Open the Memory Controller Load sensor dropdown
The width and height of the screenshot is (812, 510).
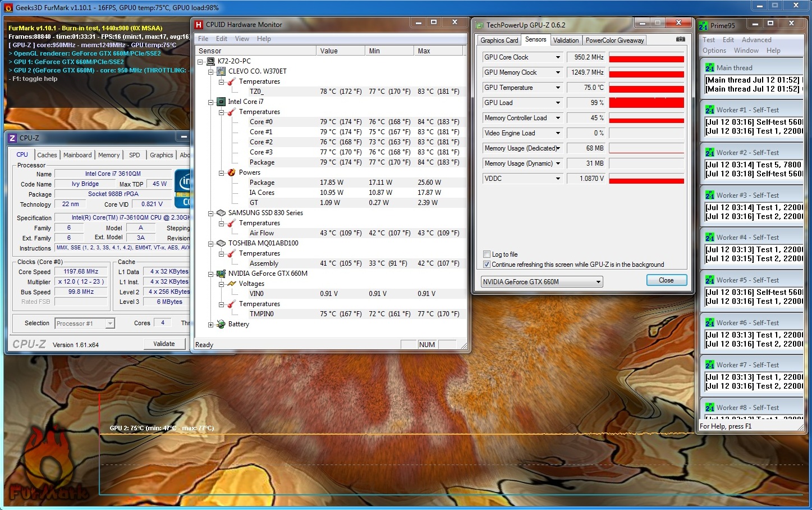coord(558,118)
